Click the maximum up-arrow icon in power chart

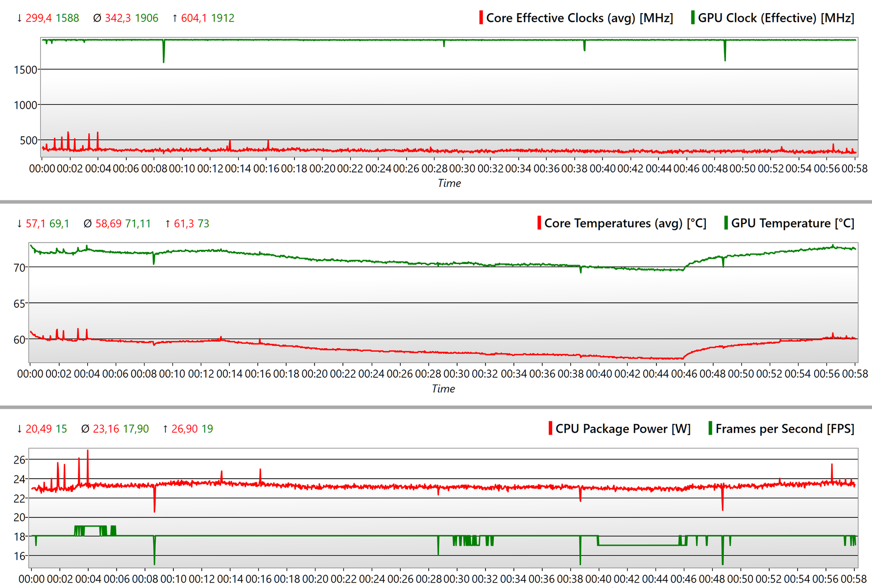click(165, 429)
